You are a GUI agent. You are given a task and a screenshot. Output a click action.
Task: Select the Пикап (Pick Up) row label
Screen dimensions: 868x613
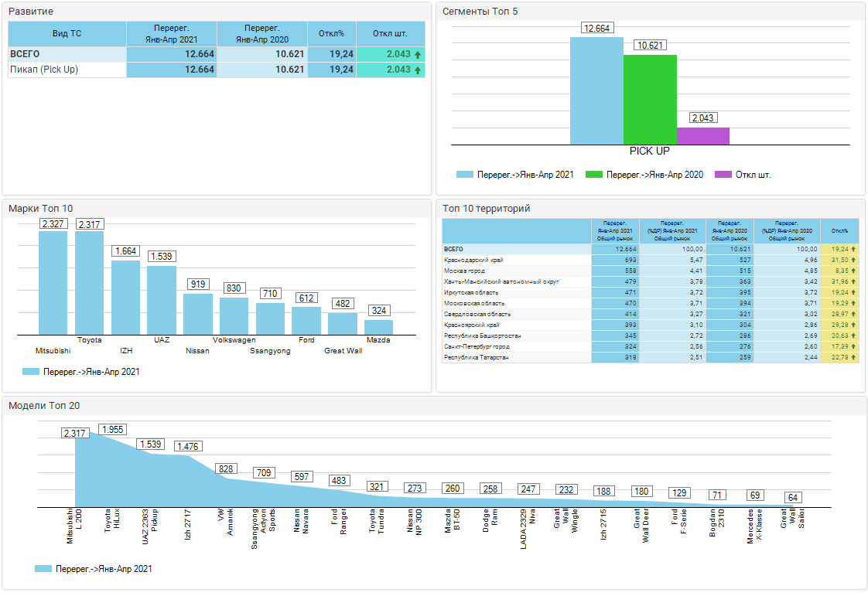coord(44,70)
